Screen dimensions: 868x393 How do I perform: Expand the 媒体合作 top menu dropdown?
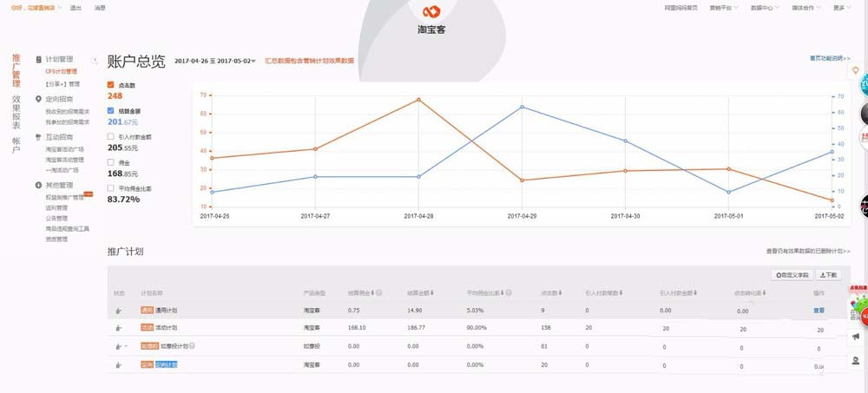[806, 8]
